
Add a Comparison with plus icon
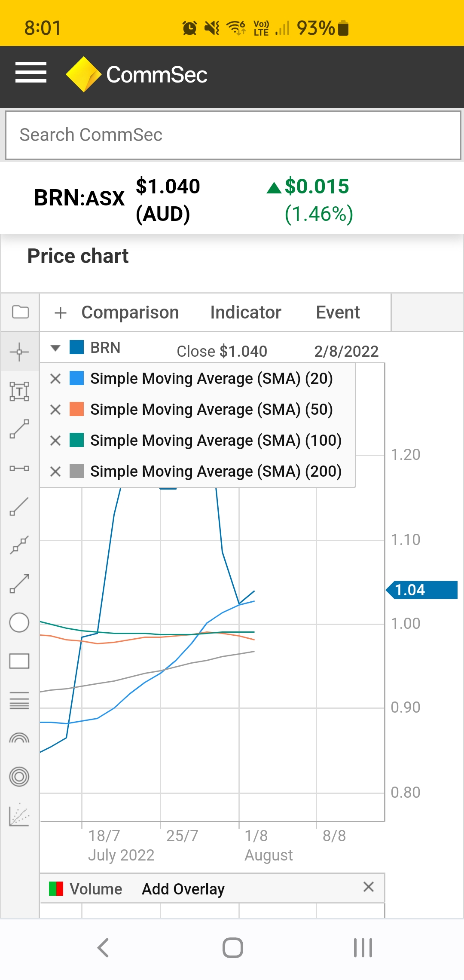click(61, 313)
